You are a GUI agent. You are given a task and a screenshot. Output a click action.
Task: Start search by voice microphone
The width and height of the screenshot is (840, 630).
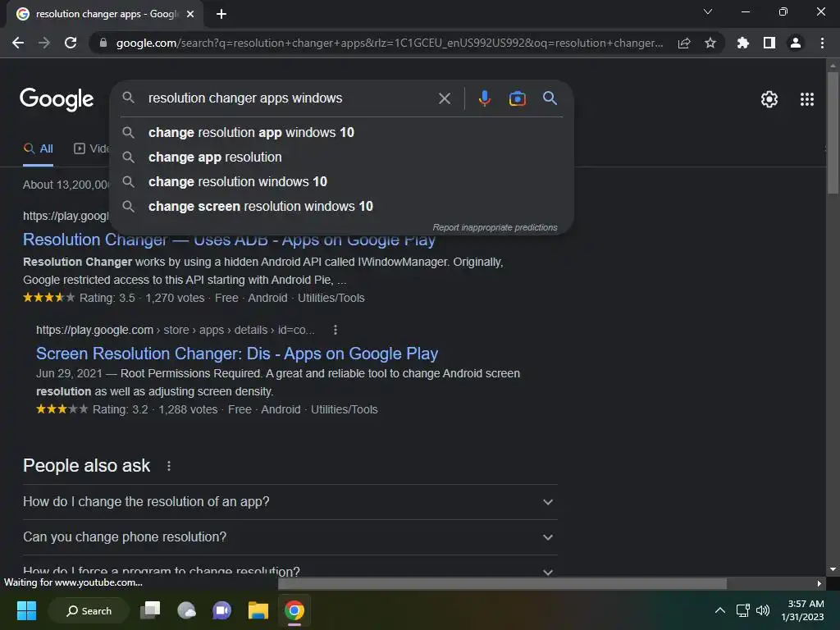click(x=484, y=98)
